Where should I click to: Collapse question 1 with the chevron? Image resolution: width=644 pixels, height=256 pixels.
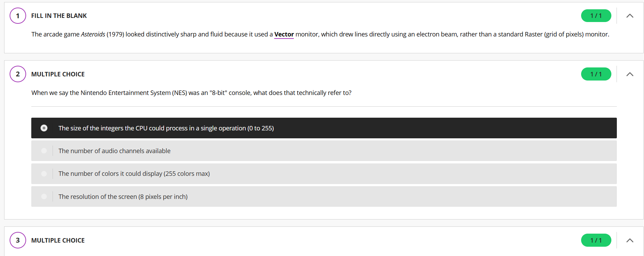coord(630,16)
